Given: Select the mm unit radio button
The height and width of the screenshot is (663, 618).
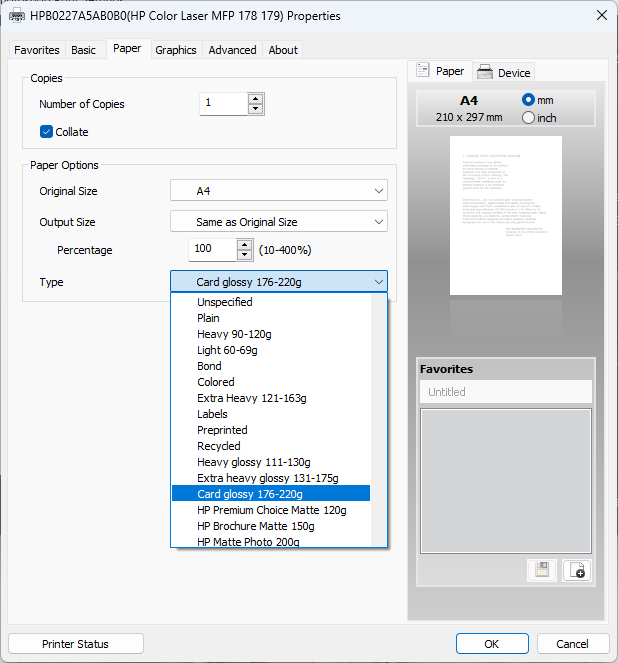Looking at the screenshot, I should 529,100.
